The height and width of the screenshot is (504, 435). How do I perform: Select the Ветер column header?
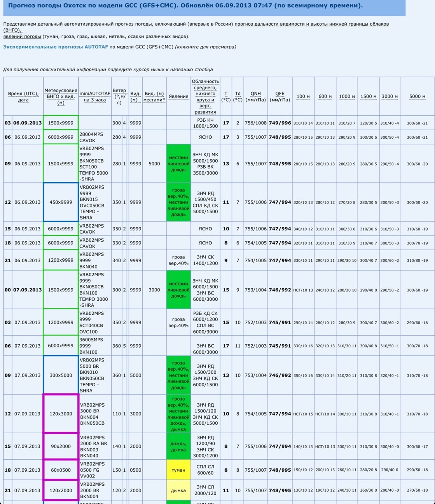[x=119, y=96]
